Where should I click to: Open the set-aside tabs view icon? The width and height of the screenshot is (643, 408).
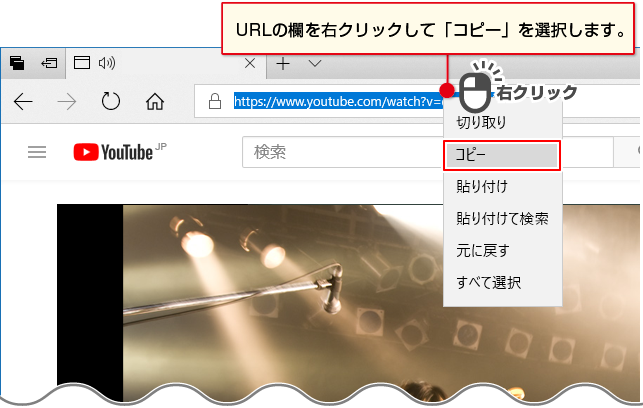pyautogui.click(x=17, y=63)
